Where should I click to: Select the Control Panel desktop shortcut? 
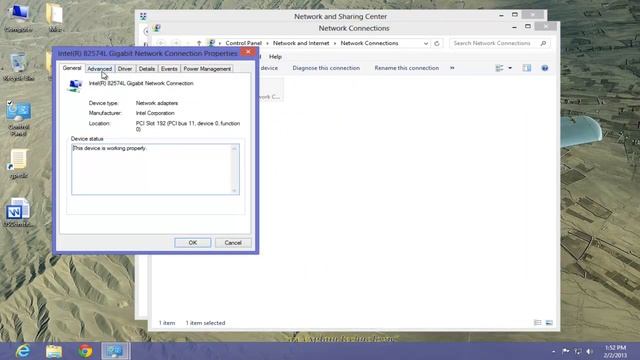click(18, 119)
